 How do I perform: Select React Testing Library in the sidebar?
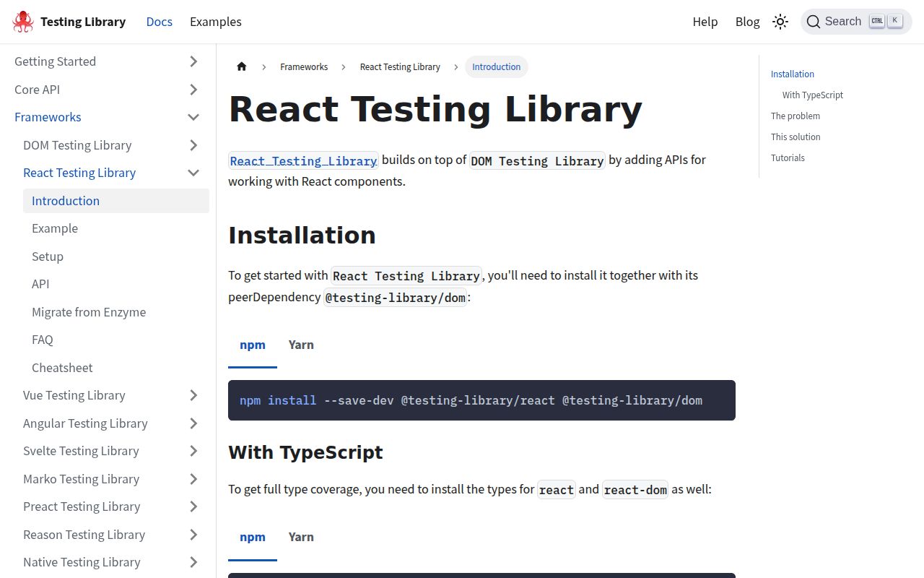[x=79, y=173]
